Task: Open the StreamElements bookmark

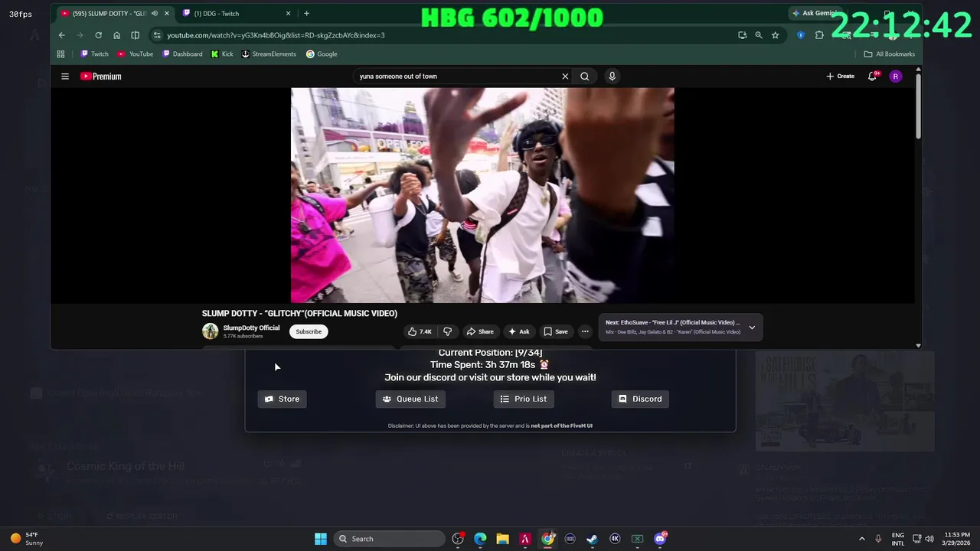Action: 269,54
